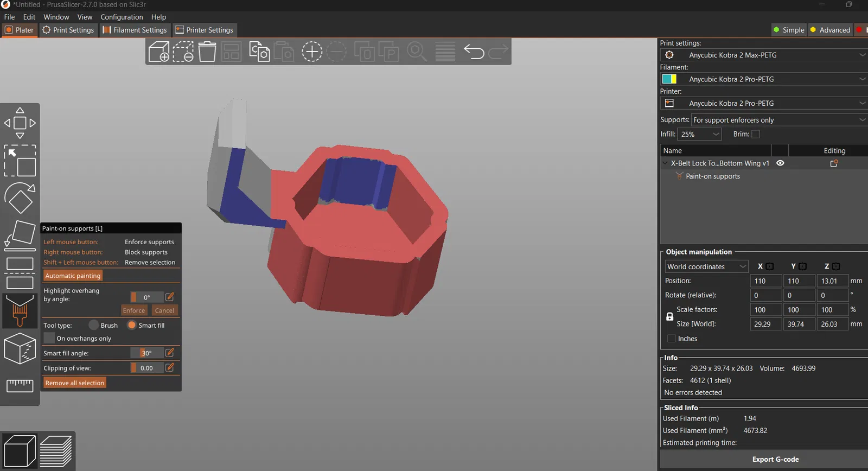Click the Add object cube icon
This screenshot has height=471, width=868.
click(x=159, y=52)
